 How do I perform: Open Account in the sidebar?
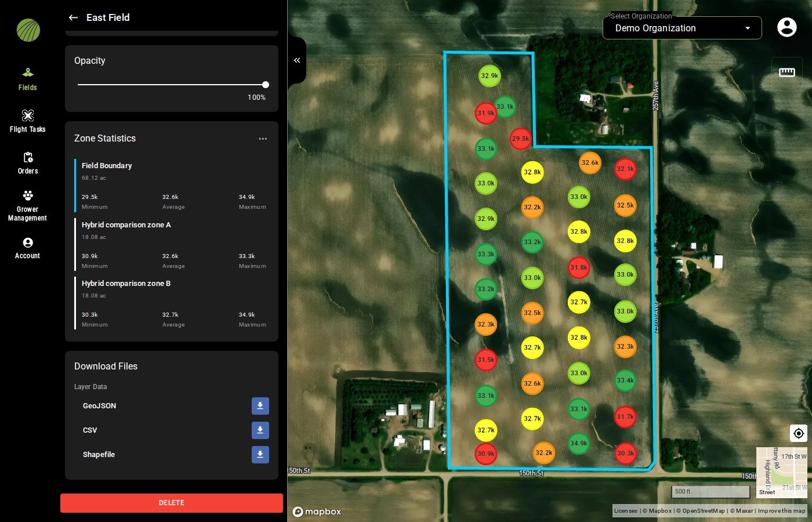click(27, 248)
